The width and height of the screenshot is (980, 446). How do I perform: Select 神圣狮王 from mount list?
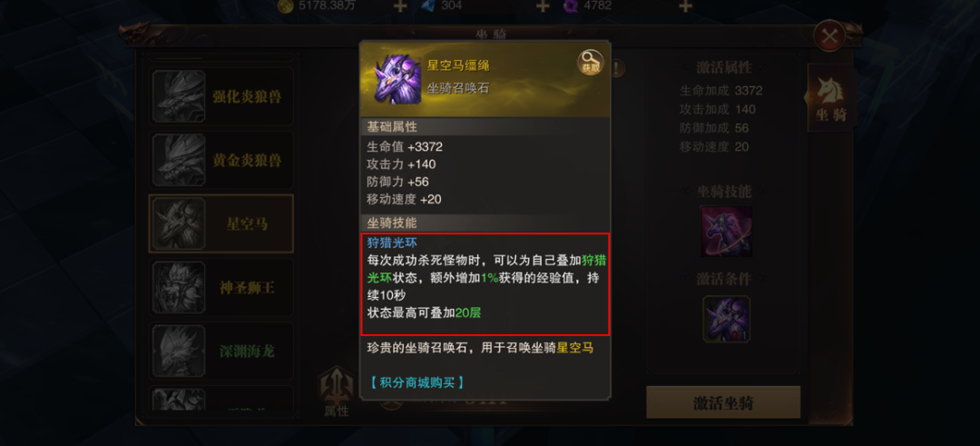[x=221, y=287]
